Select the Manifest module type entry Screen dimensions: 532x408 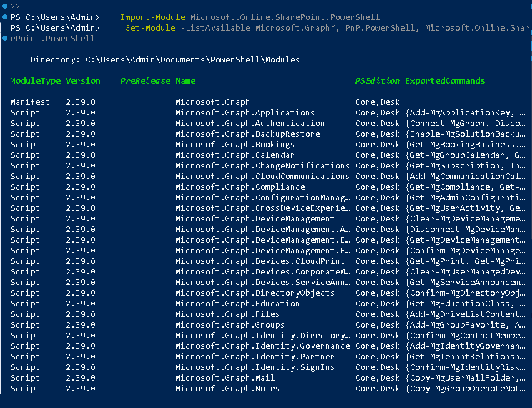30,102
